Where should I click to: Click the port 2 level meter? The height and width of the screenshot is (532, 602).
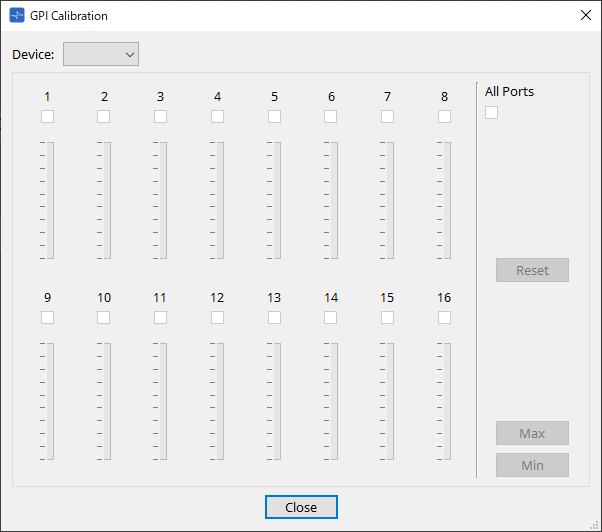[104, 200]
